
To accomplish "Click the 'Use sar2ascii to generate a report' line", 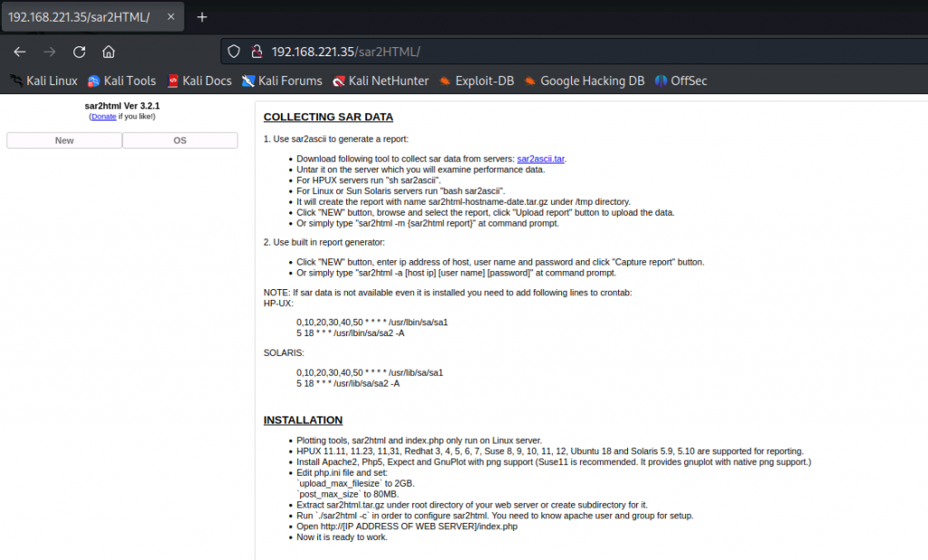I will coord(336,140).
